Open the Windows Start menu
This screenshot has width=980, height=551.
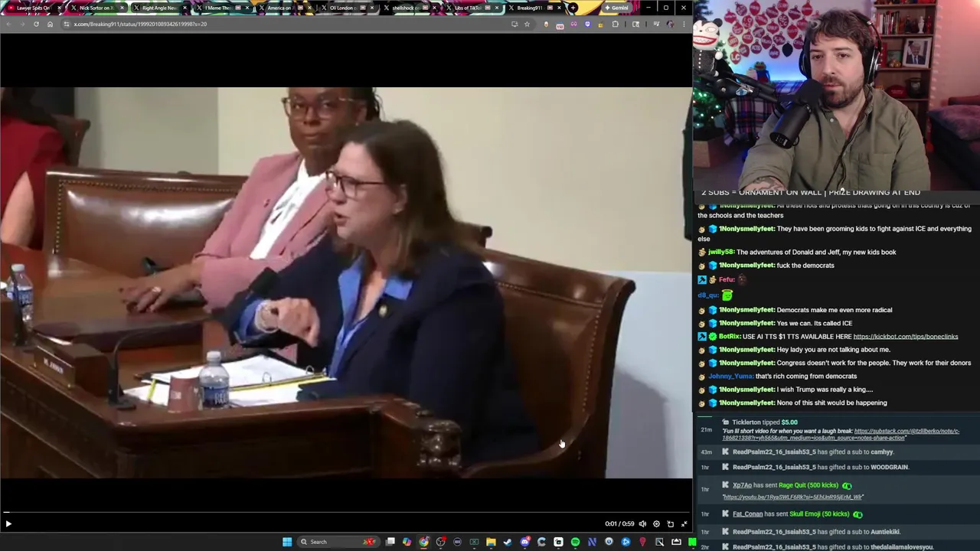point(287,542)
